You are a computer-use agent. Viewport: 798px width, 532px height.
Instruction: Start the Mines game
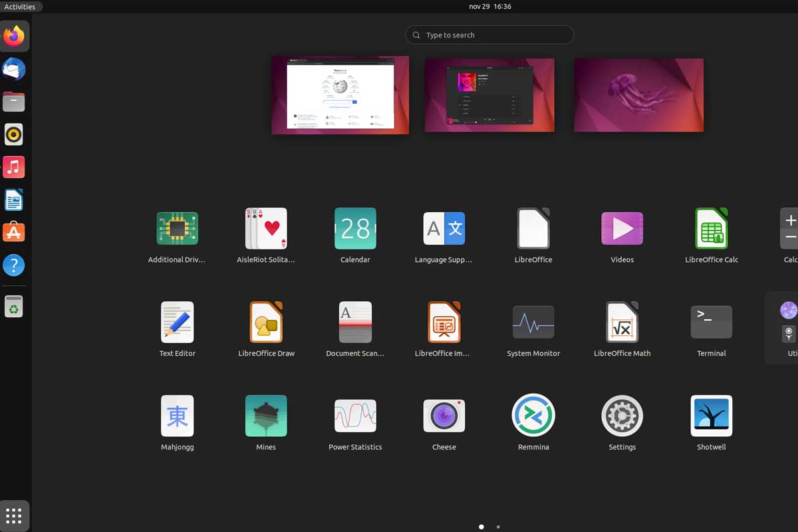(x=266, y=415)
